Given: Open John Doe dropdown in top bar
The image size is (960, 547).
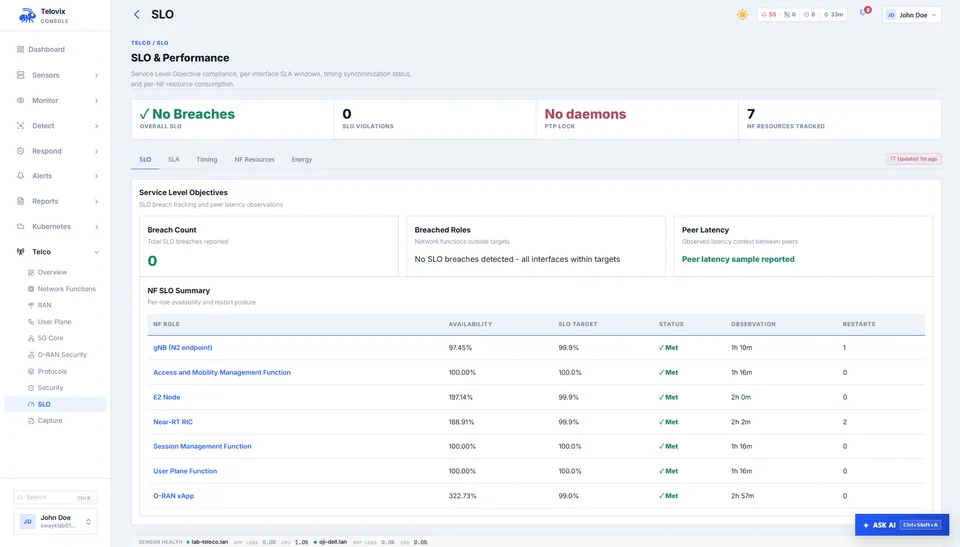Looking at the screenshot, I should pos(912,15).
